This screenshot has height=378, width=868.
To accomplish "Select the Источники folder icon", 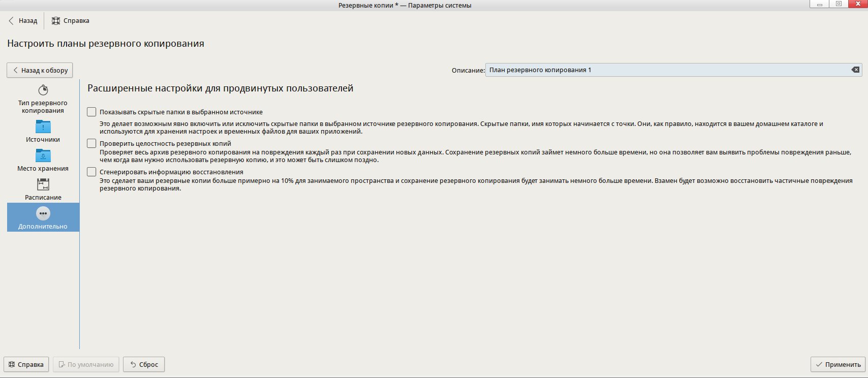I will click(43, 126).
